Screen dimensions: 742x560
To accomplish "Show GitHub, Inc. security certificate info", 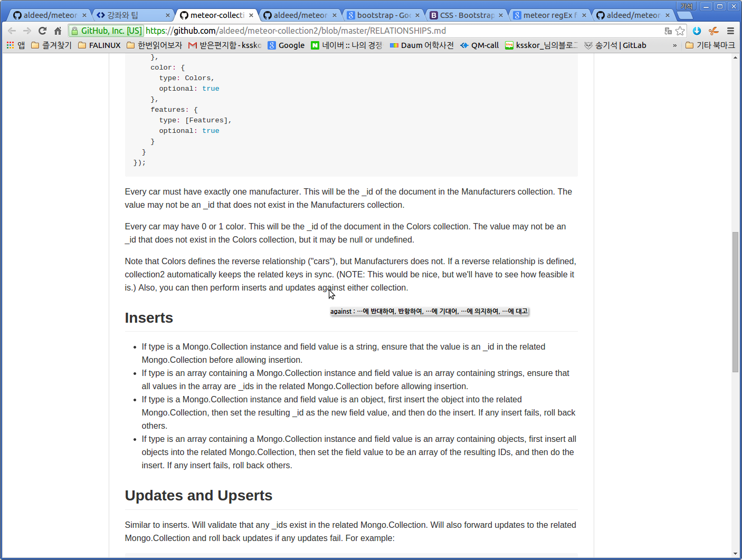I will tap(107, 31).
